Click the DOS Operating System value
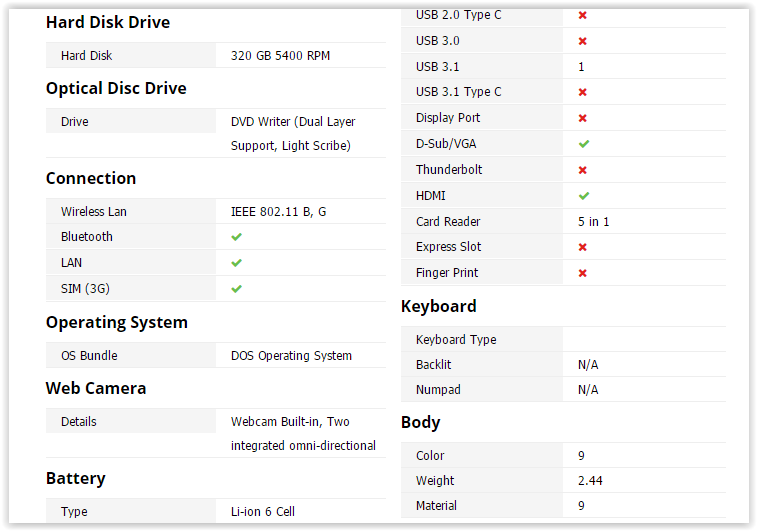757x531 pixels. 291,356
